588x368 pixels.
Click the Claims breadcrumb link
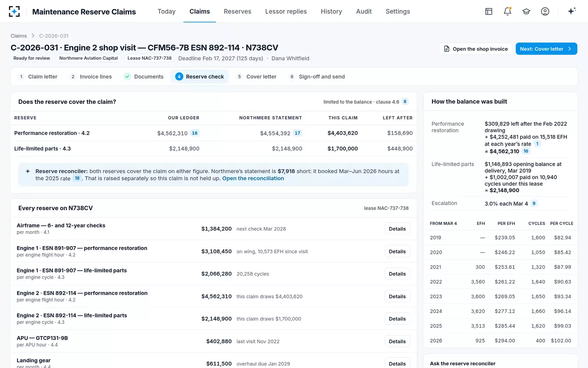coord(19,36)
